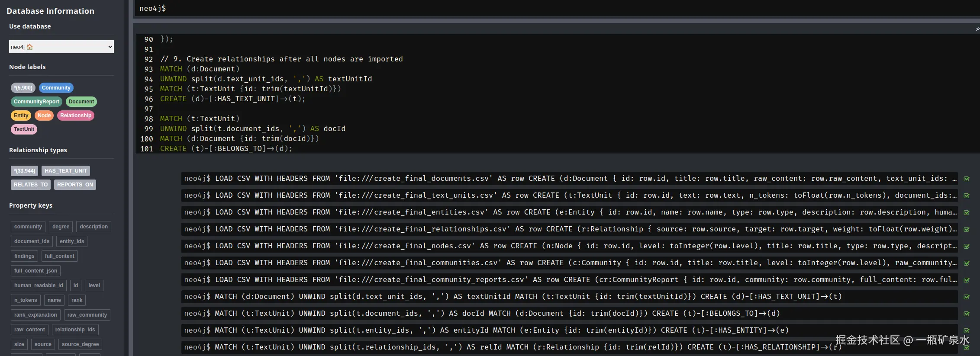
Task: Click the human_readable_id property key
Action: click(39, 285)
